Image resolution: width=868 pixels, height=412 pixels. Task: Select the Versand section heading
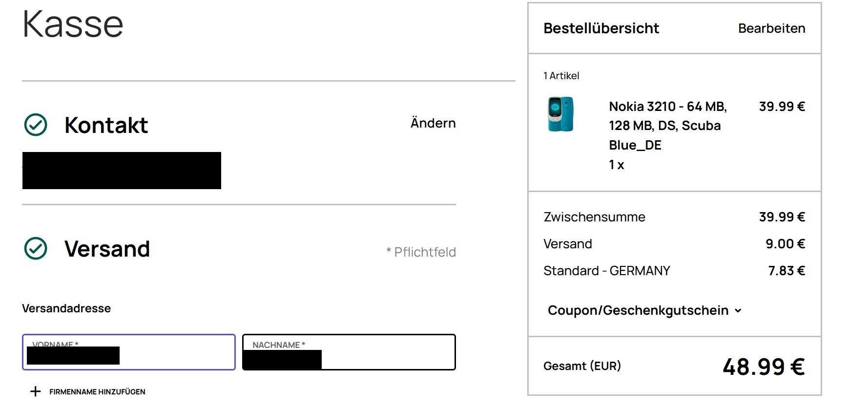pos(107,249)
